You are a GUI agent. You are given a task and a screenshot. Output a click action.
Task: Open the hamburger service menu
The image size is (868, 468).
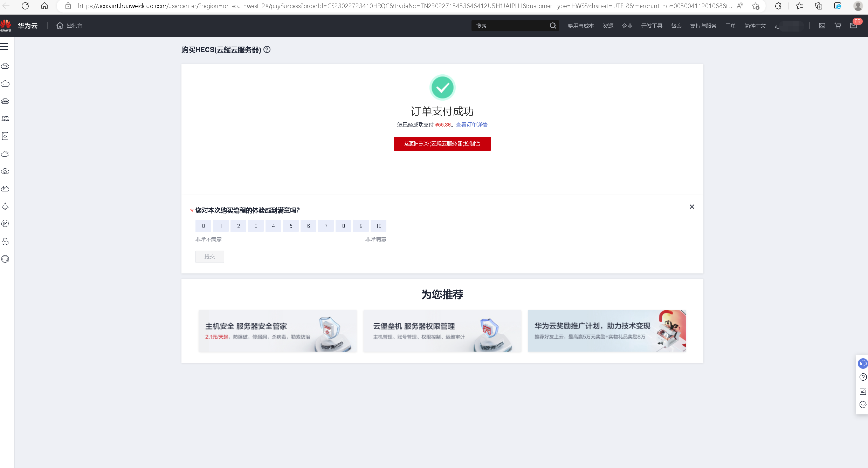point(5,46)
